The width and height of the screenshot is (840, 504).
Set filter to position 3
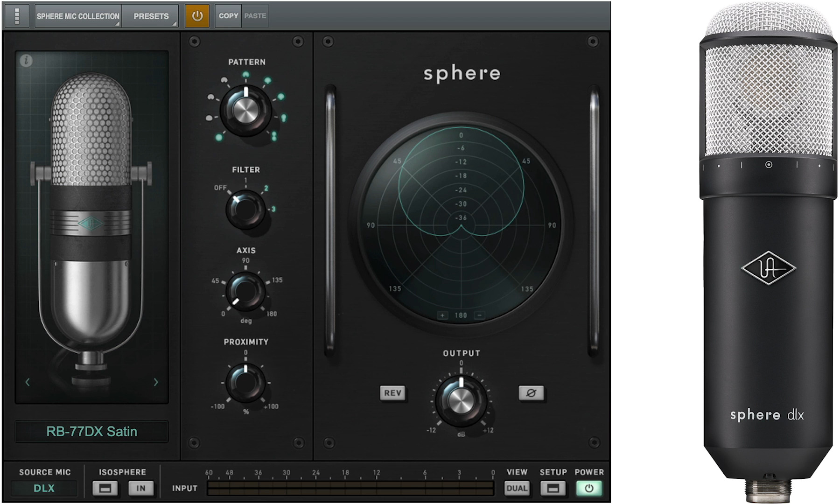coord(273,209)
